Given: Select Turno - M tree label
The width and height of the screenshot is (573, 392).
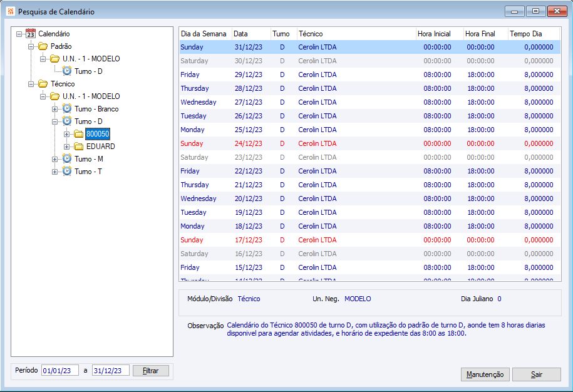Looking at the screenshot, I should click(x=89, y=159).
